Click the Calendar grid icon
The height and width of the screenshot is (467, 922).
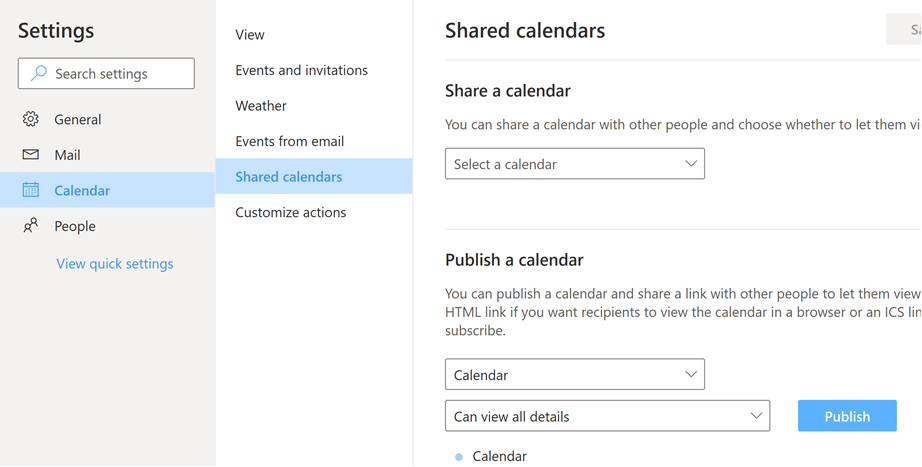coord(31,190)
